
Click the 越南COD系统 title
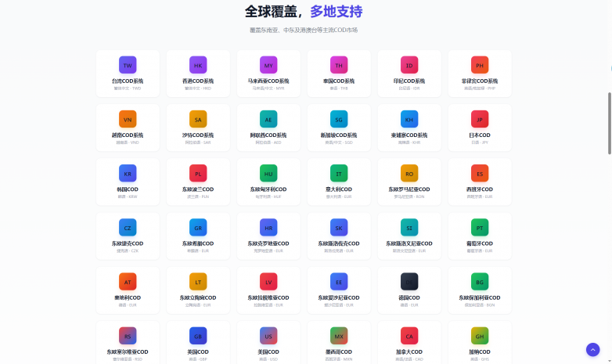coord(128,135)
